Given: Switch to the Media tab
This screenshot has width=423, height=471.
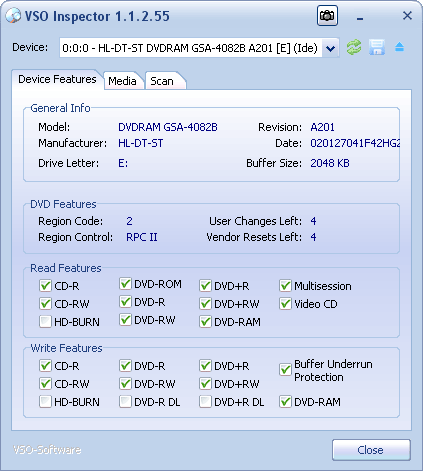Looking at the screenshot, I should point(123,81).
